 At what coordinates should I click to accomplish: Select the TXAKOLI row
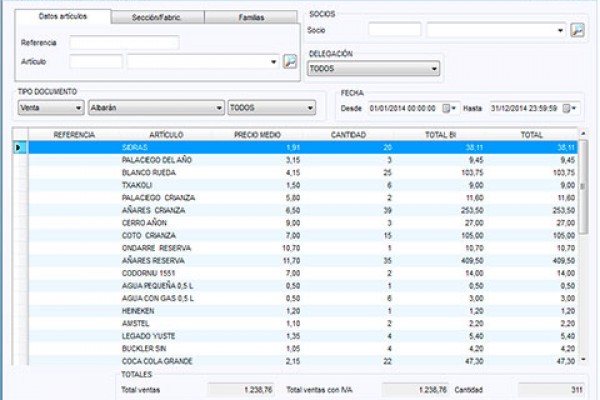pyautogui.click(x=303, y=185)
